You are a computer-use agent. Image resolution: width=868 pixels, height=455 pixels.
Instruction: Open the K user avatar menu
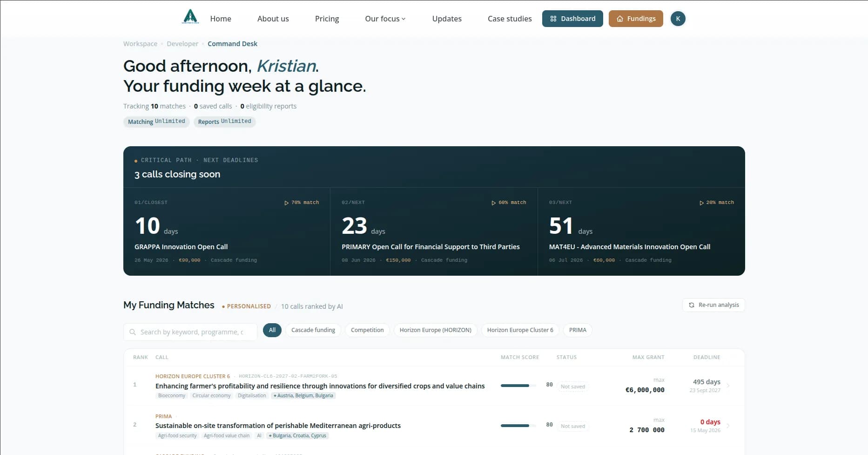[678, 19]
